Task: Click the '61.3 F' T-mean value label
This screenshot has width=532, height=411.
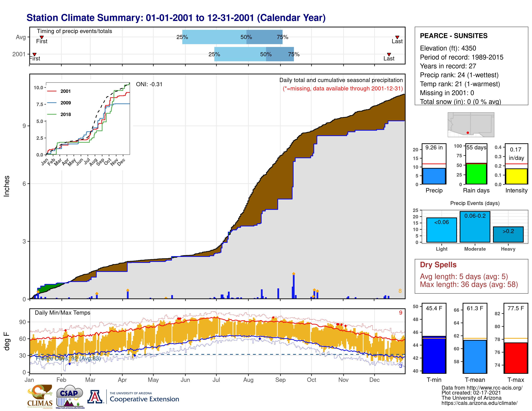Action: pos(475,308)
